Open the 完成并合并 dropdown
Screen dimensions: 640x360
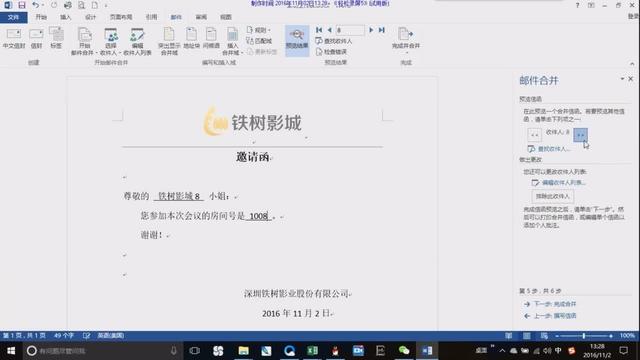(406, 41)
